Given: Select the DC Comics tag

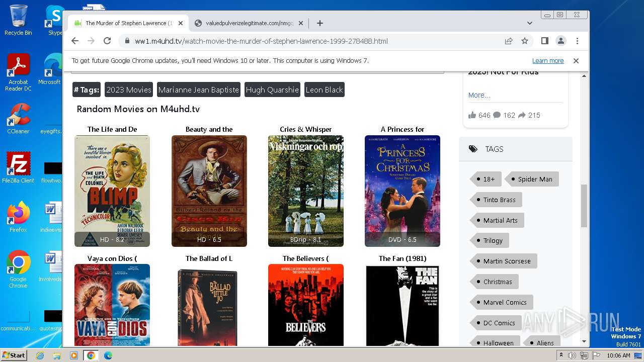Looking at the screenshot, I should (x=496, y=323).
